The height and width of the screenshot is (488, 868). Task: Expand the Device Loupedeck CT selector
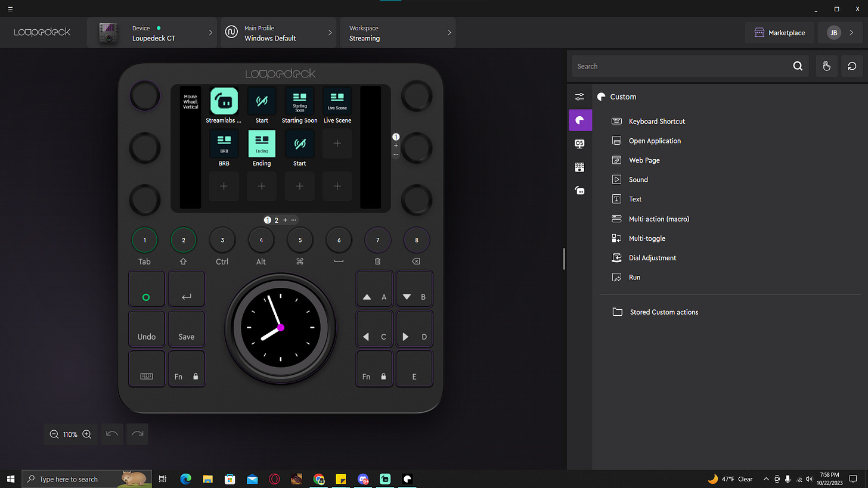click(x=153, y=33)
